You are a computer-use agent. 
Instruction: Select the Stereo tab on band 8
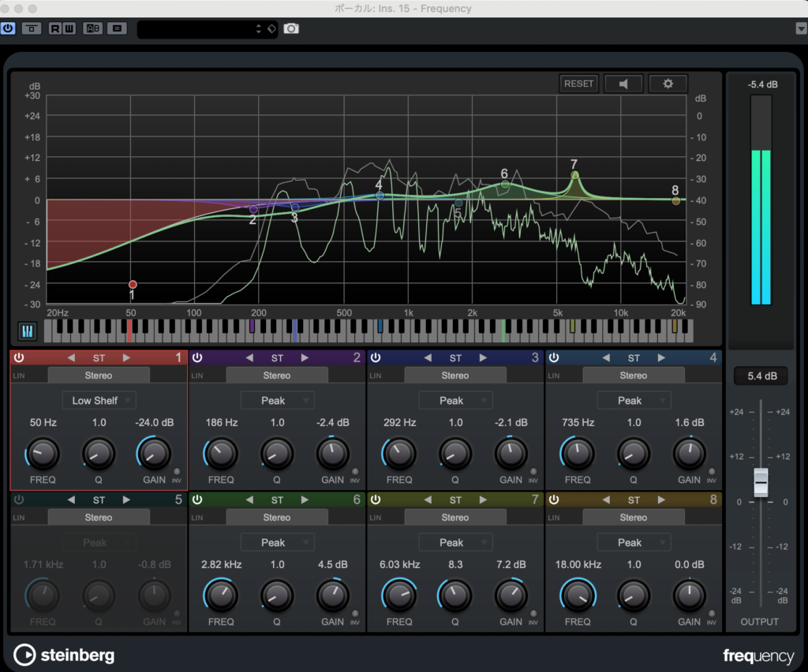633,517
